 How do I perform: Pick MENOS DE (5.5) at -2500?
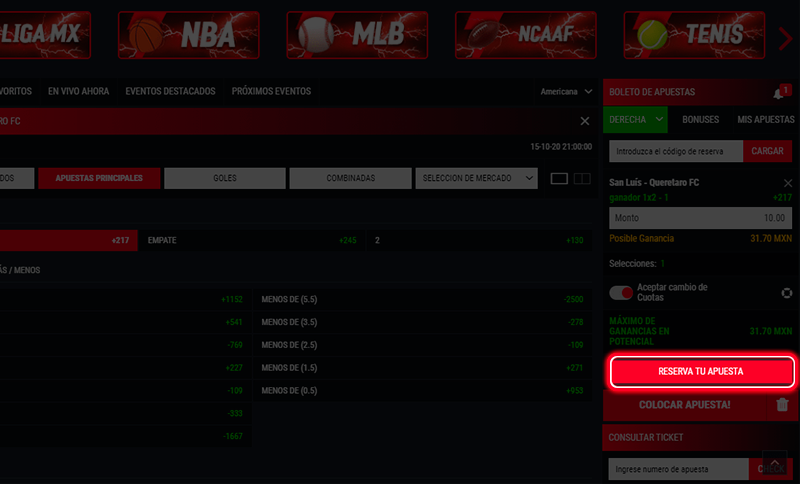point(422,299)
